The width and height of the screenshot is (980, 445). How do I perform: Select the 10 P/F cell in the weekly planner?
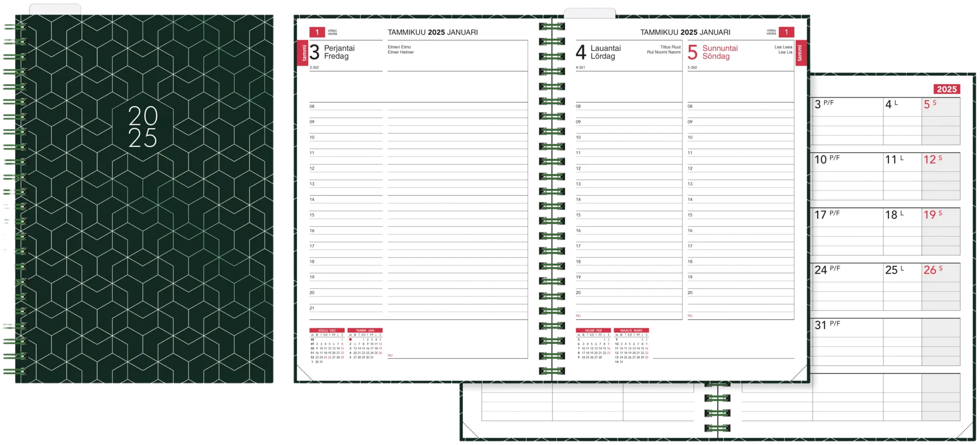pos(847,176)
